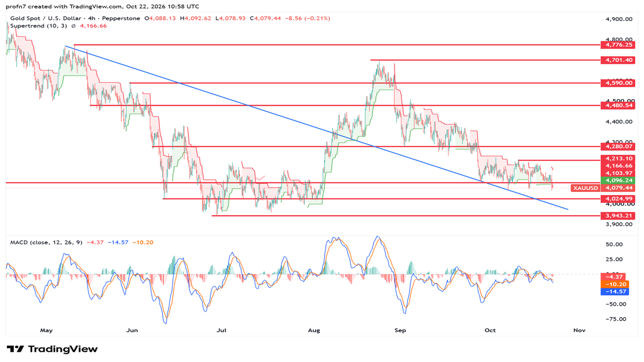The image size is (644, 362).
Task: Click the May label on the time axis
Action: [46, 331]
